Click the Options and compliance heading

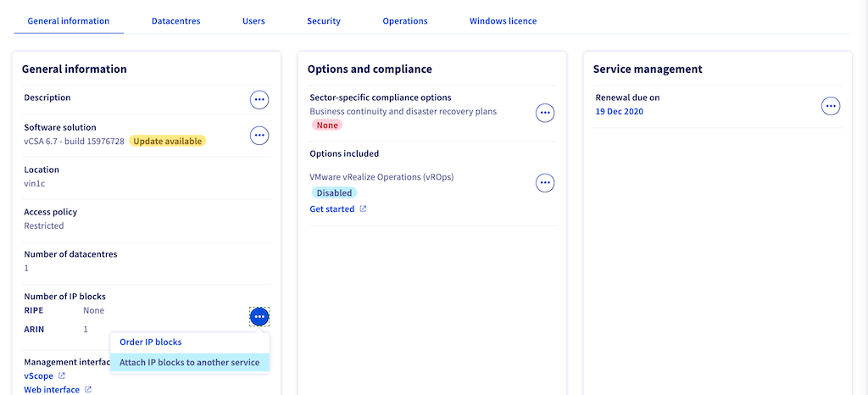[370, 70]
